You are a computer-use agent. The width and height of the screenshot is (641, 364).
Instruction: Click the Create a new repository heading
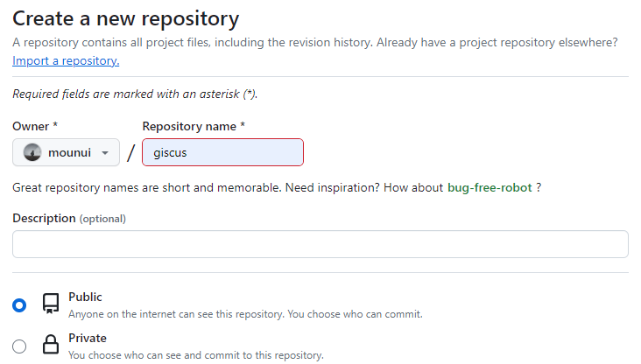[125, 17]
